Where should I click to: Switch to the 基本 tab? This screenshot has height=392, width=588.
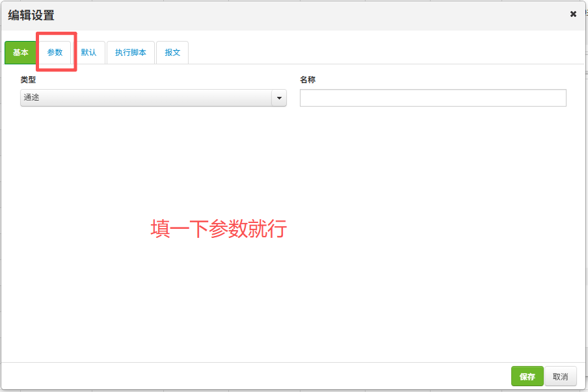click(21, 53)
